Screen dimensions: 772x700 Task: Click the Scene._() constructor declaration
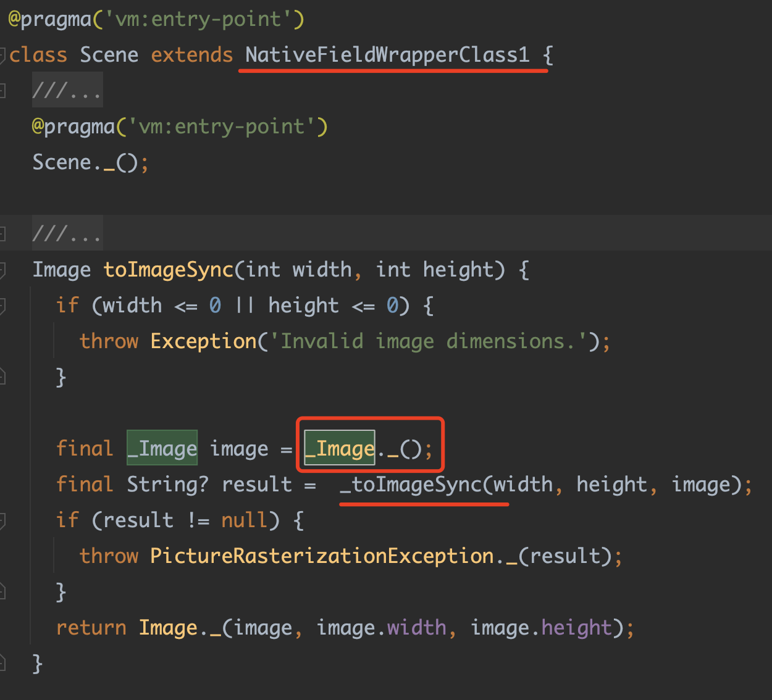90,162
